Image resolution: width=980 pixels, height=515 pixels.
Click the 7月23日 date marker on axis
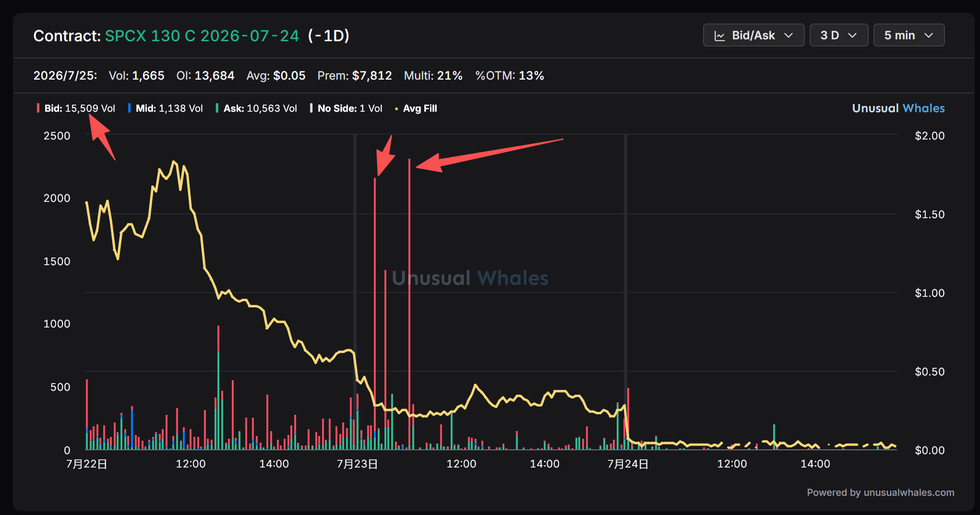(357, 464)
